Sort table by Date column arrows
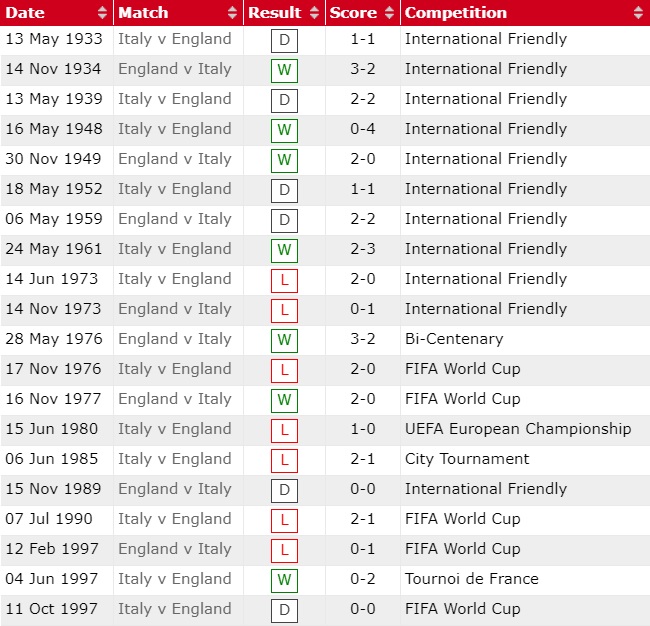 pyautogui.click(x=102, y=13)
